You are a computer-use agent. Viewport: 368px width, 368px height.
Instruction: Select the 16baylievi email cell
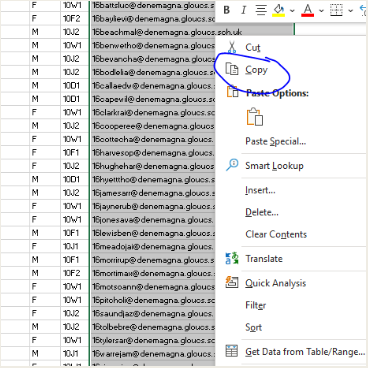coord(153,19)
